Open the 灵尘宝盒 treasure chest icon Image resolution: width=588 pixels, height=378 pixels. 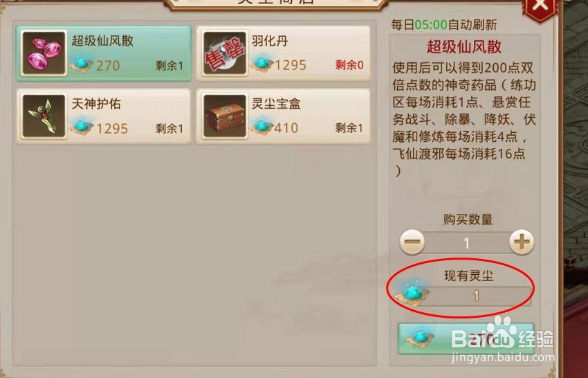click(225, 116)
